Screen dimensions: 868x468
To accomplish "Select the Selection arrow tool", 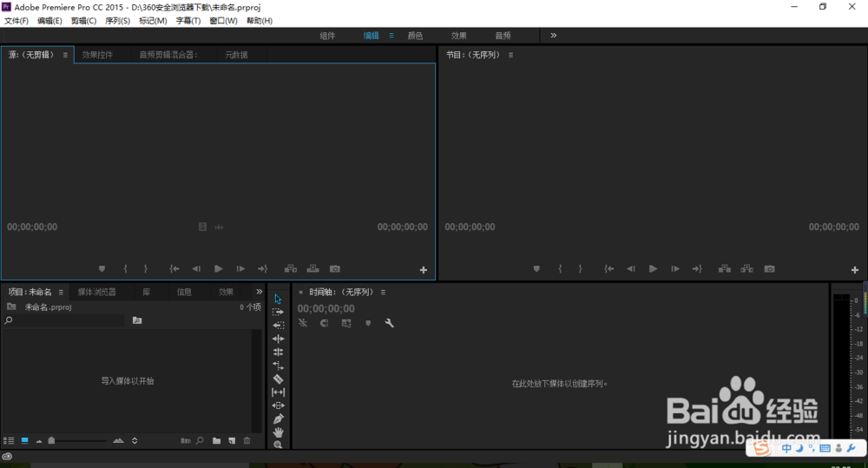I will (x=278, y=299).
